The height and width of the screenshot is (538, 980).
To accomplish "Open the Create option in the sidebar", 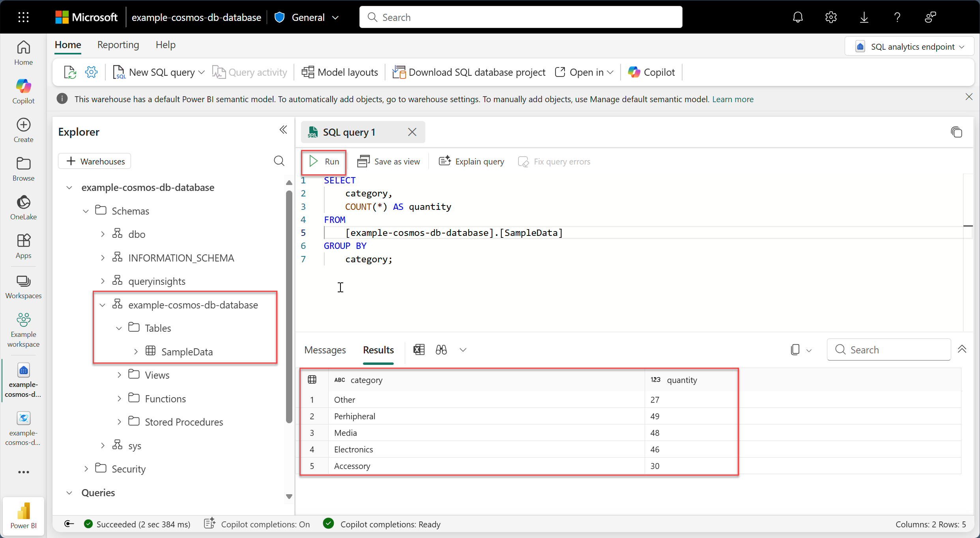I will [23, 130].
